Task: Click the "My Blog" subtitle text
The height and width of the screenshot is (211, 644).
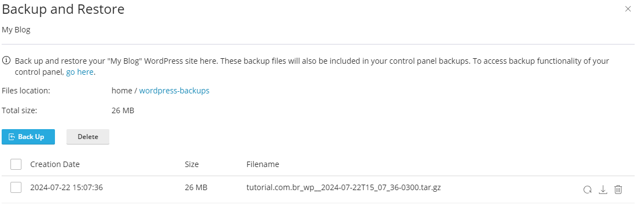Action: coord(16,30)
